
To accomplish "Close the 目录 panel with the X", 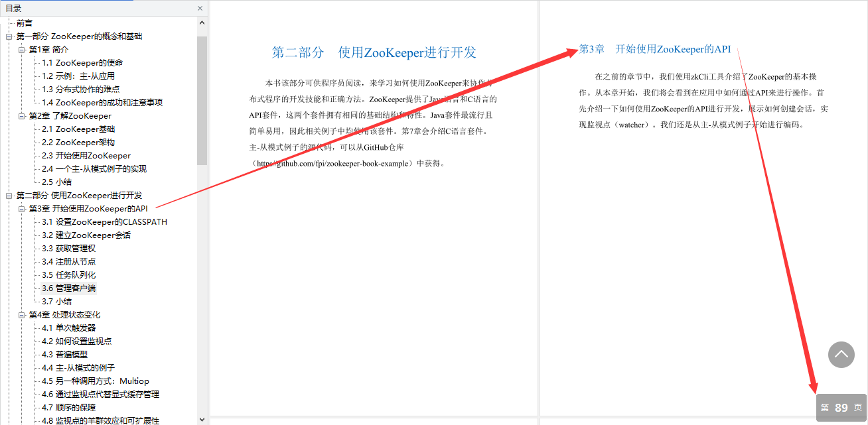I will [x=200, y=9].
